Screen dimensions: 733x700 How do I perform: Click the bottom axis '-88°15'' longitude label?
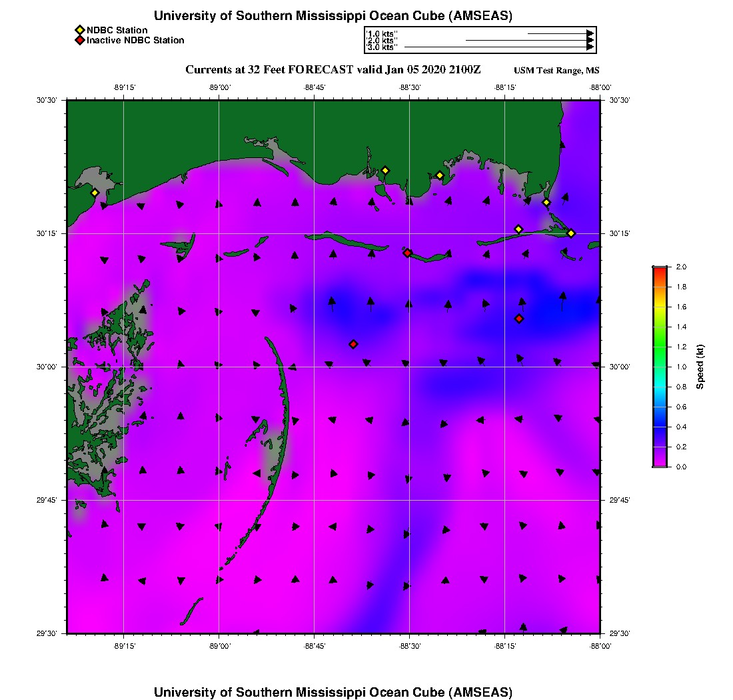coord(505,646)
